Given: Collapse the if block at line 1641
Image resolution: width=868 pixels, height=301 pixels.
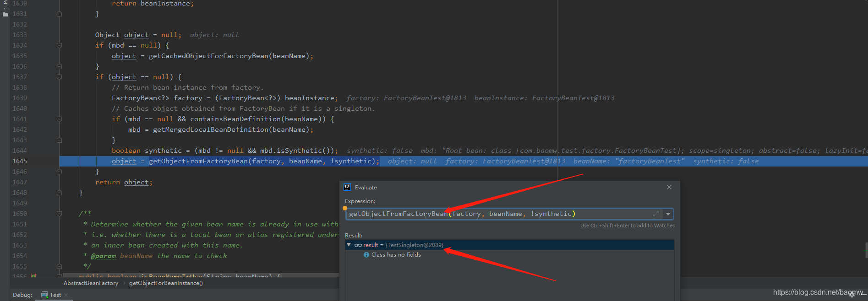Looking at the screenshot, I should pos(59,119).
